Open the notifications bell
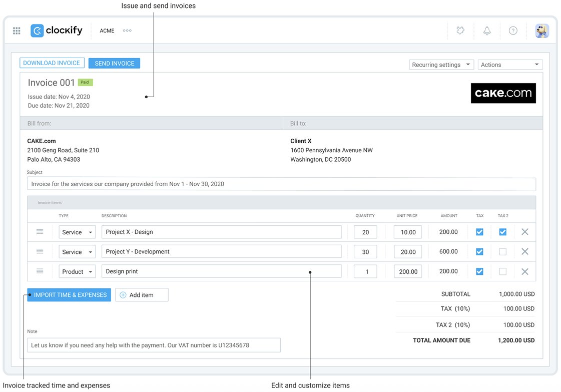 [x=487, y=31]
